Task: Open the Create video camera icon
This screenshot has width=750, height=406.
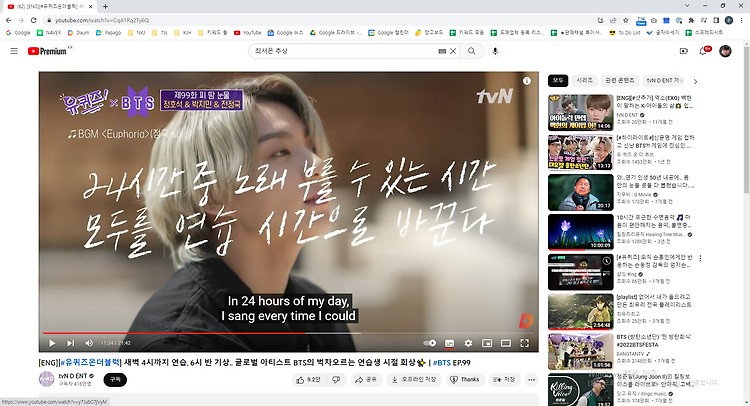Action: click(x=684, y=51)
